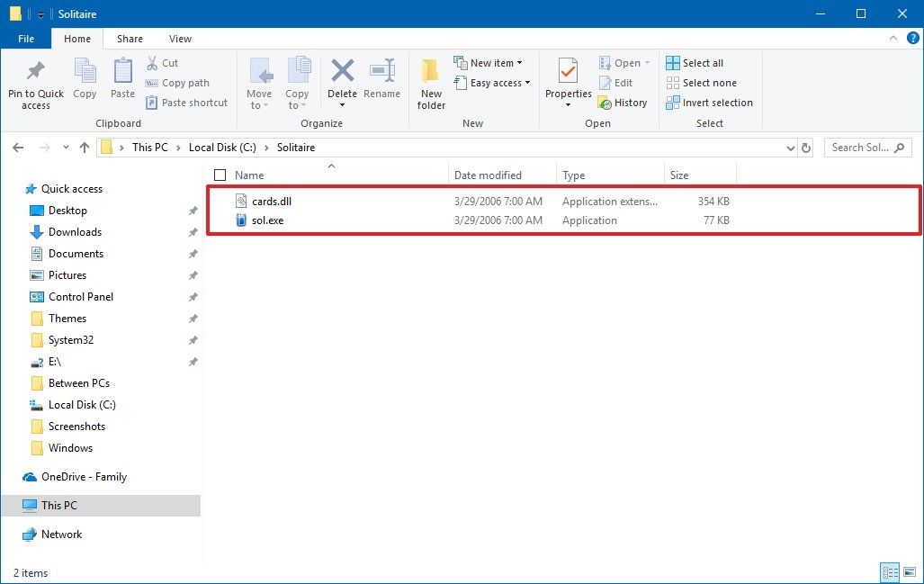Switch to the Share ribbon tab
924x584 pixels.
(130, 39)
